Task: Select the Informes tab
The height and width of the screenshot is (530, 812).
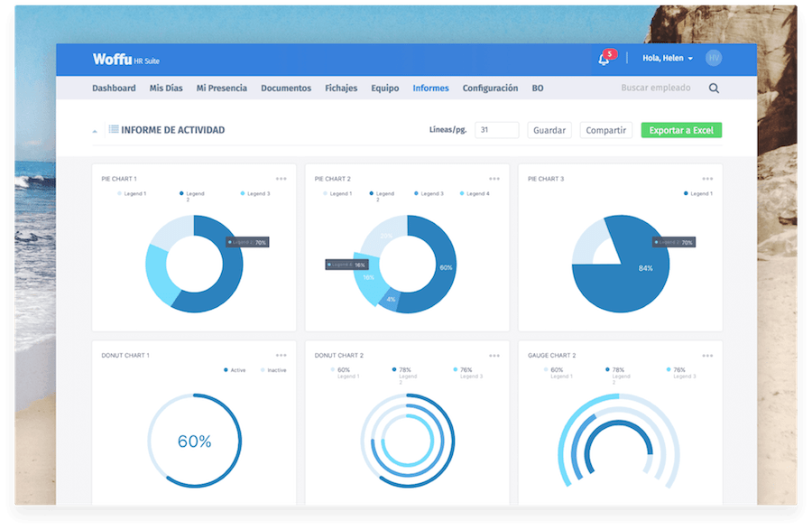Action: (x=430, y=88)
